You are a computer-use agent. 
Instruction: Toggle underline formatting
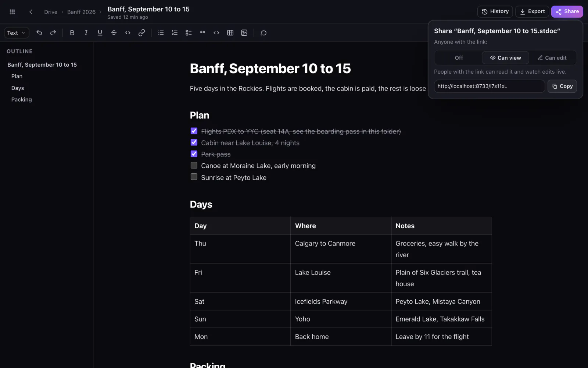click(100, 33)
